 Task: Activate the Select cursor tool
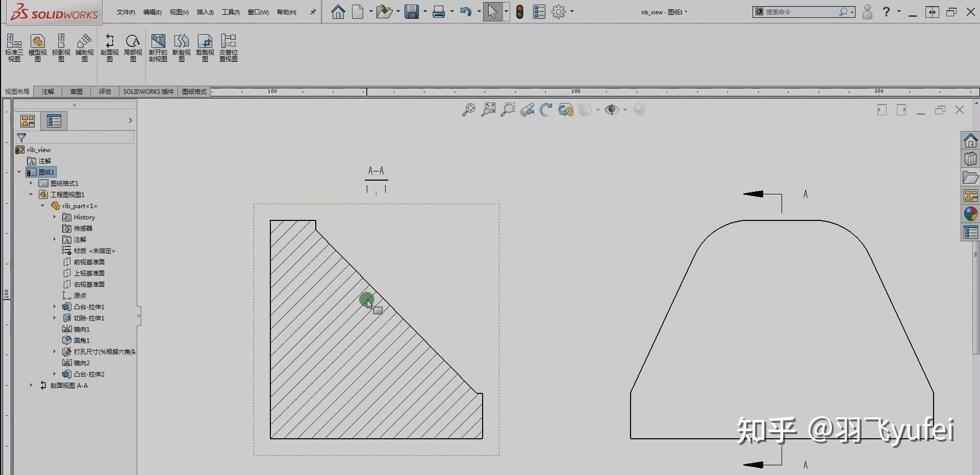pos(492,11)
